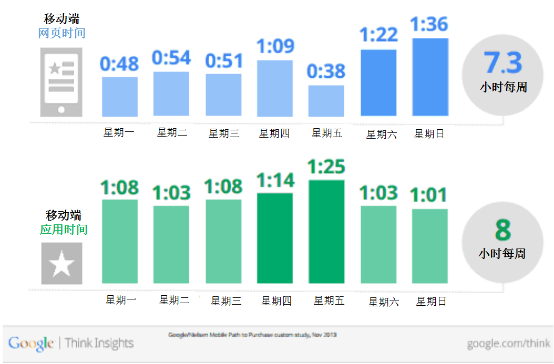554x364 pixels.
Task: Click the blue 星期一 bar labeled 0:48
Action: 120,97
